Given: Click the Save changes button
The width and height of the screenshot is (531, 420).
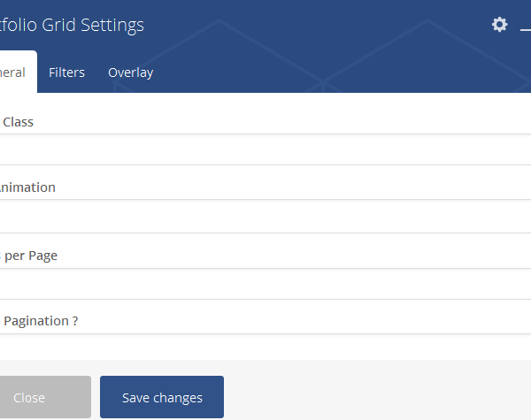Looking at the screenshot, I should point(162,397).
